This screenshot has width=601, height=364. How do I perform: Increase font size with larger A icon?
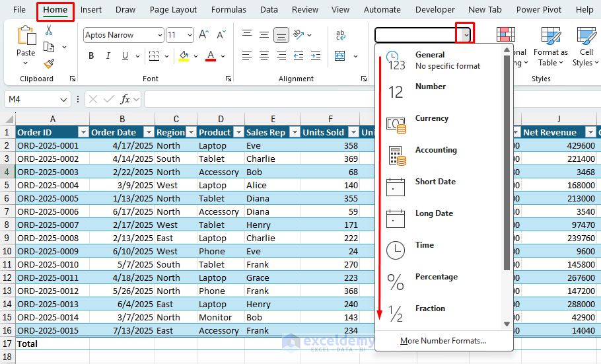click(x=204, y=35)
